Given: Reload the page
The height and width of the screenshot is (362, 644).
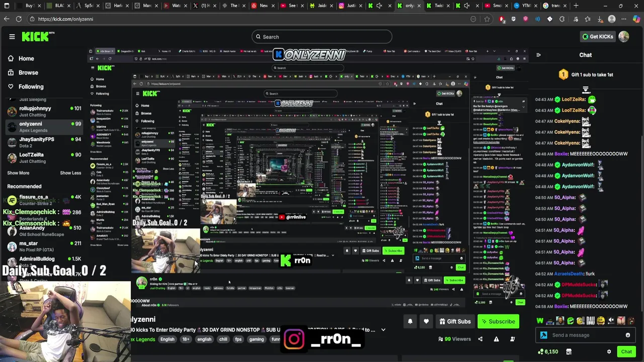Looking at the screenshot, I should pyautogui.click(x=19, y=19).
